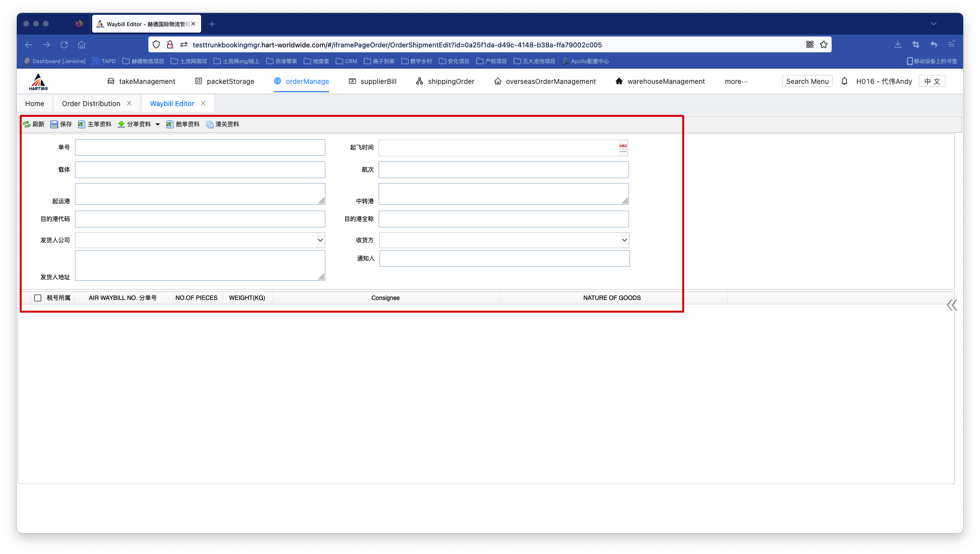Open QR code icon in address bar

810,45
